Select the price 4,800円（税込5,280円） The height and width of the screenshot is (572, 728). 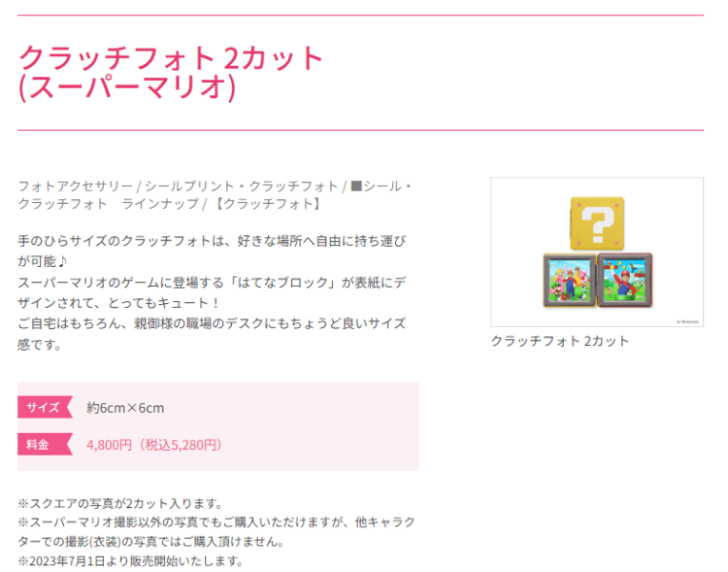pyautogui.click(x=154, y=445)
